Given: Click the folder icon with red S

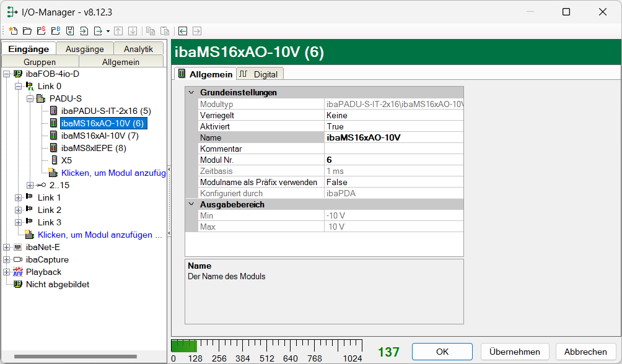Looking at the screenshot, I should [41, 31].
